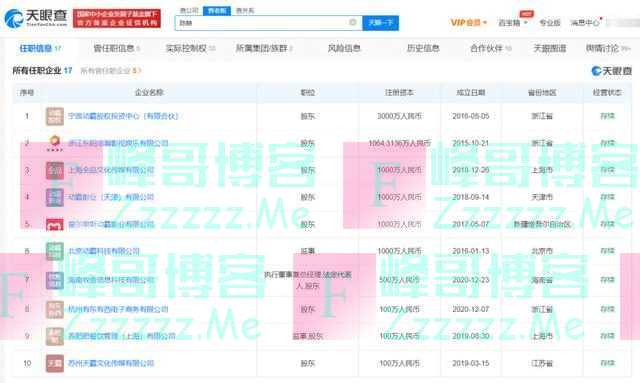Select the date 2020-12-23
640x383 pixels.
tap(471, 280)
